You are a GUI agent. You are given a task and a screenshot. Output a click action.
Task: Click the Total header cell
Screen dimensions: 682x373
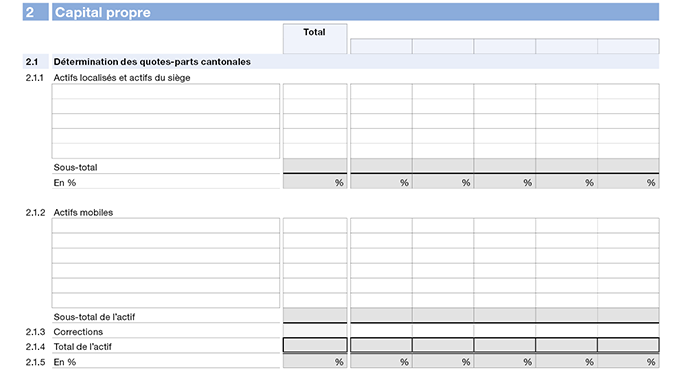tap(315, 39)
